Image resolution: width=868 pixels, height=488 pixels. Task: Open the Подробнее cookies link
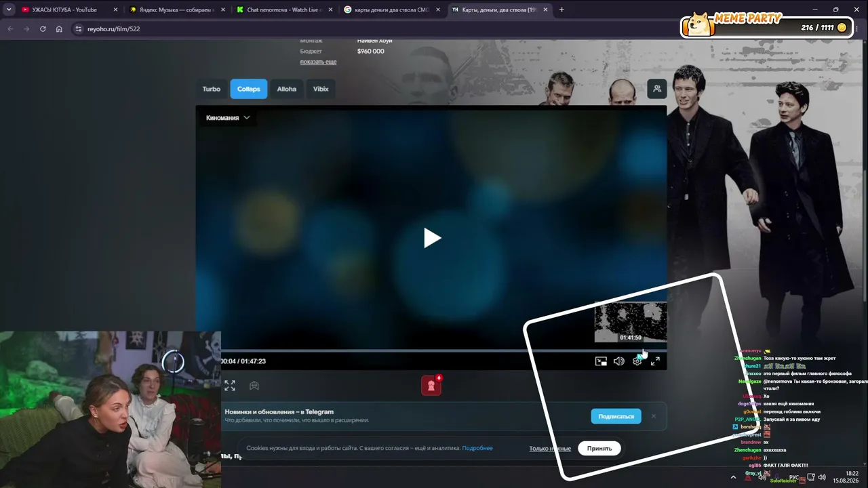477,448
